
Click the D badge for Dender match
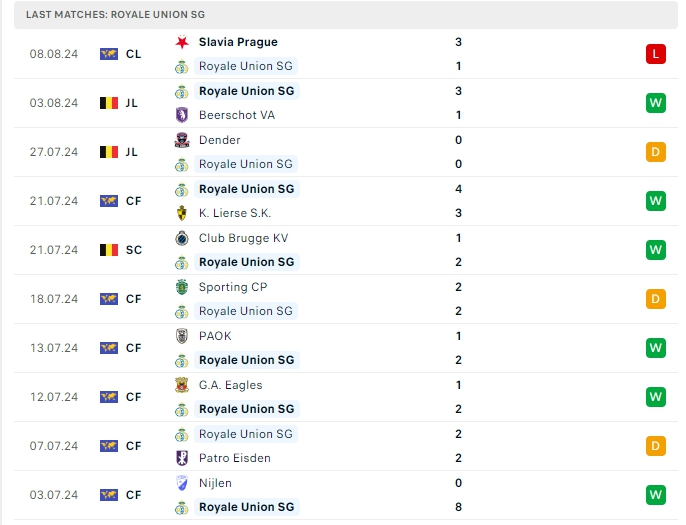pyautogui.click(x=656, y=152)
